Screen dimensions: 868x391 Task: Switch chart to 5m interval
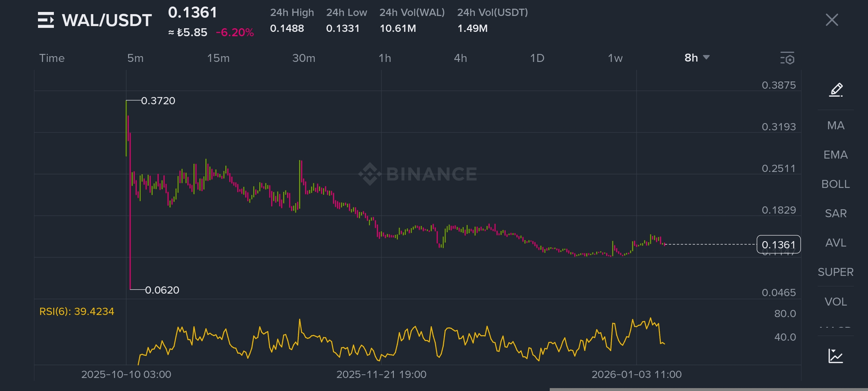pyautogui.click(x=135, y=58)
